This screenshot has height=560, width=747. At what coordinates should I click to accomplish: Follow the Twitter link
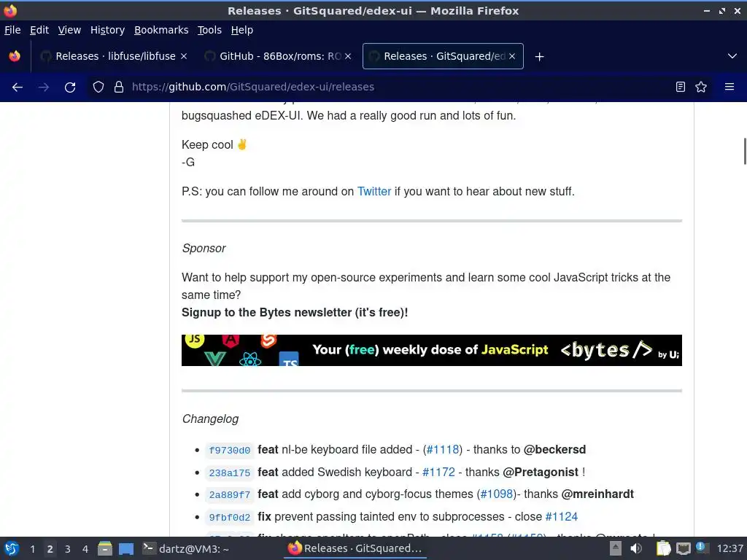pos(374,192)
